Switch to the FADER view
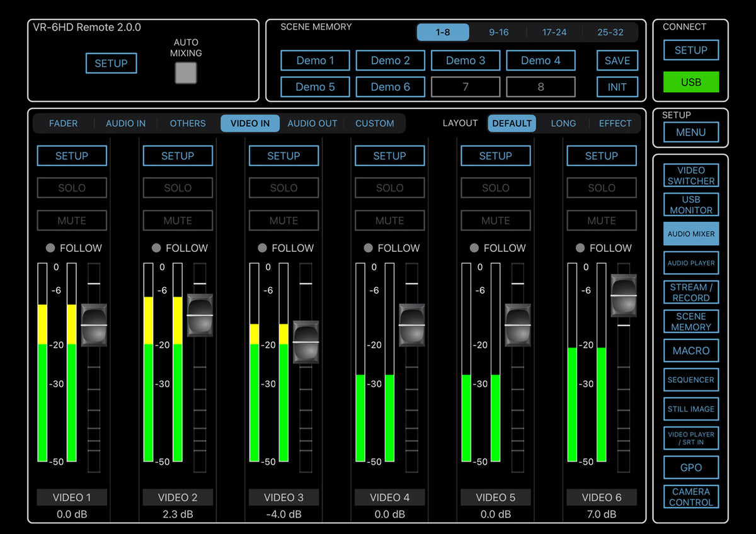The image size is (756, 534). coord(63,123)
